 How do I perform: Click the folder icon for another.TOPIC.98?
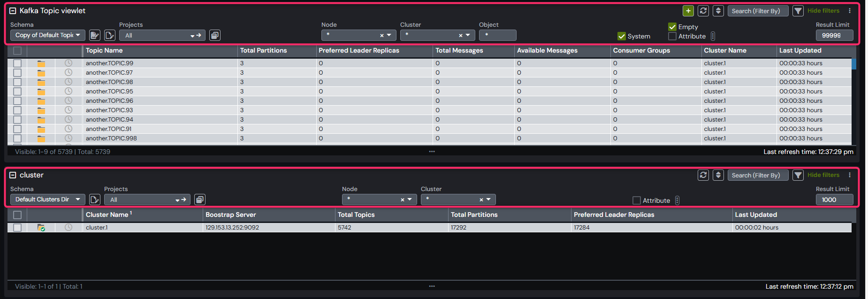coord(41,82)
